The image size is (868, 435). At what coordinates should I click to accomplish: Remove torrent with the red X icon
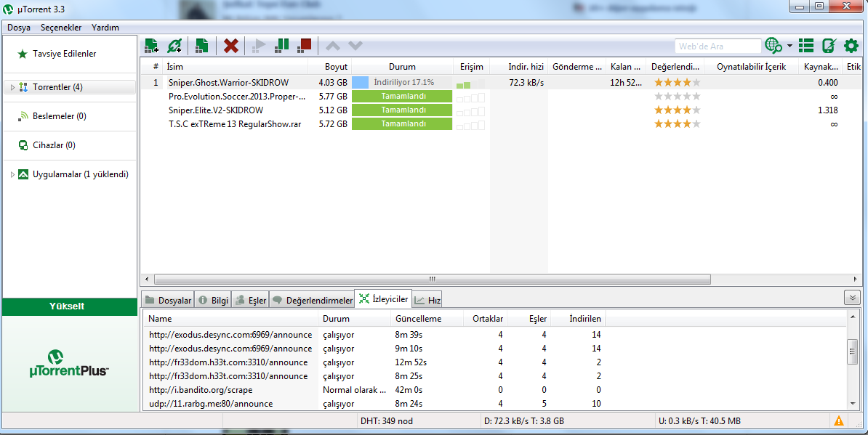tap(231, 46)
